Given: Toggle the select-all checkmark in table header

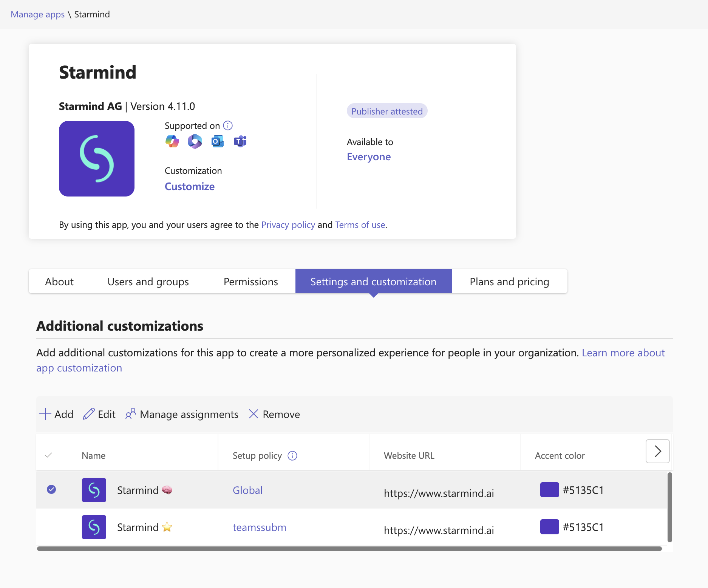Looking at the screenshot, I should point(48,455).
